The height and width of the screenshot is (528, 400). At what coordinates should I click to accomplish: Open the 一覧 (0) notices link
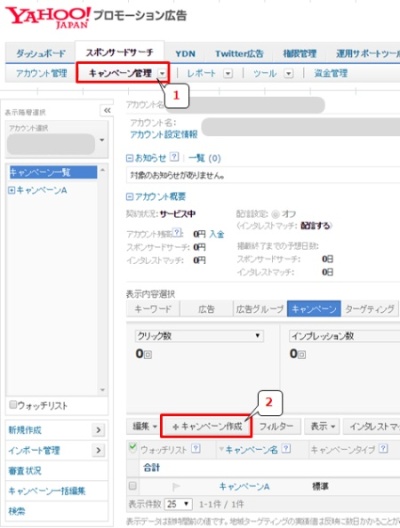[x=205, y=158]
